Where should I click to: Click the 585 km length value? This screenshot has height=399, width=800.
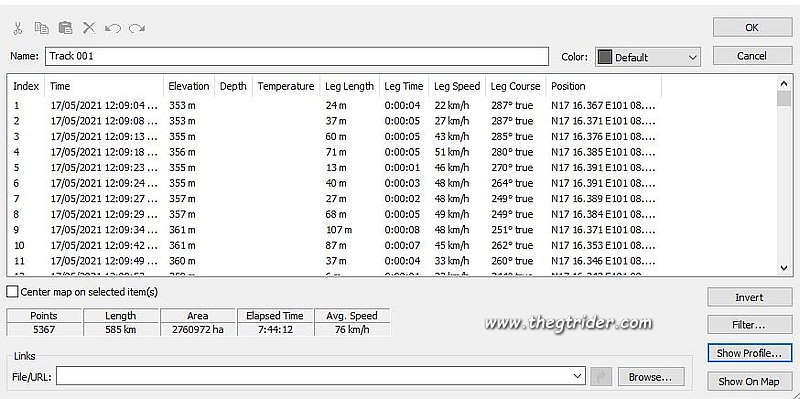120,329
